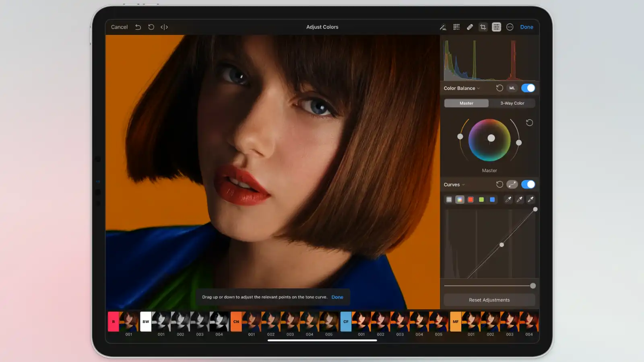This screenshot has height=362, width=644.
Task: Reset the Color Balance adjustment
Action: [500, 88]
